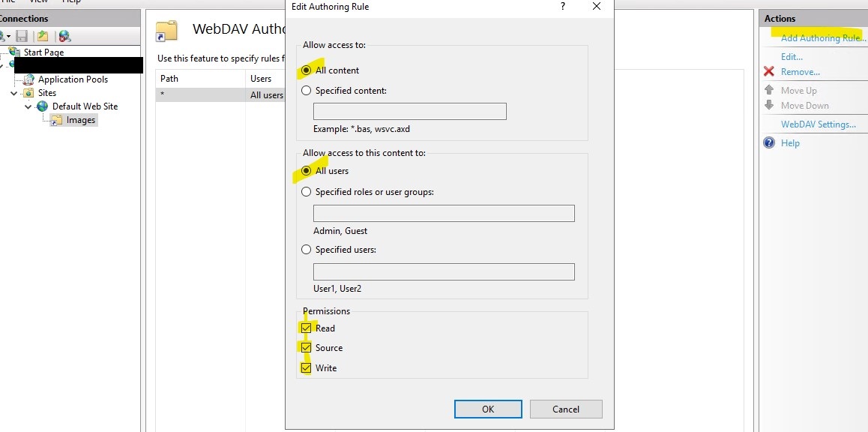Choose the Specified users radio button

(x=306, y=249)
